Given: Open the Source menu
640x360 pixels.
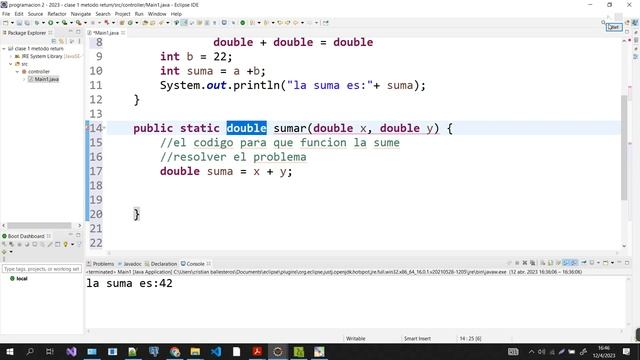Looking at the screenshot, I should tap(35, 14).
